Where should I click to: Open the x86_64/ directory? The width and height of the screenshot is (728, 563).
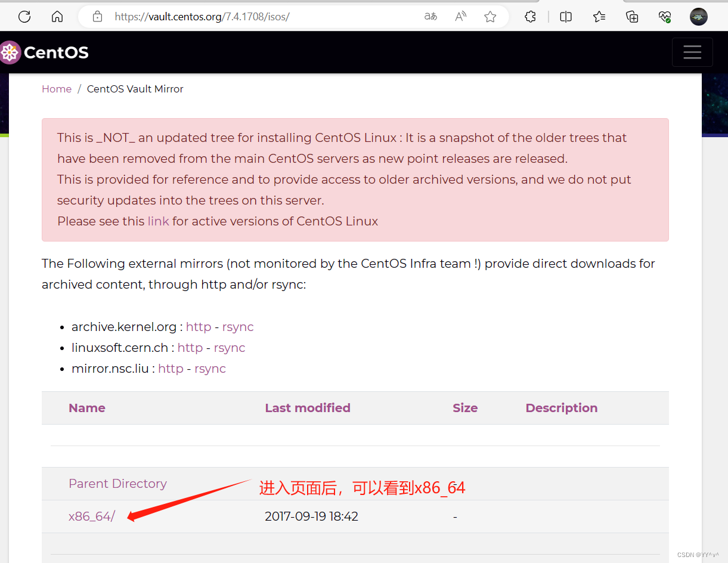(x=92, y=516)
